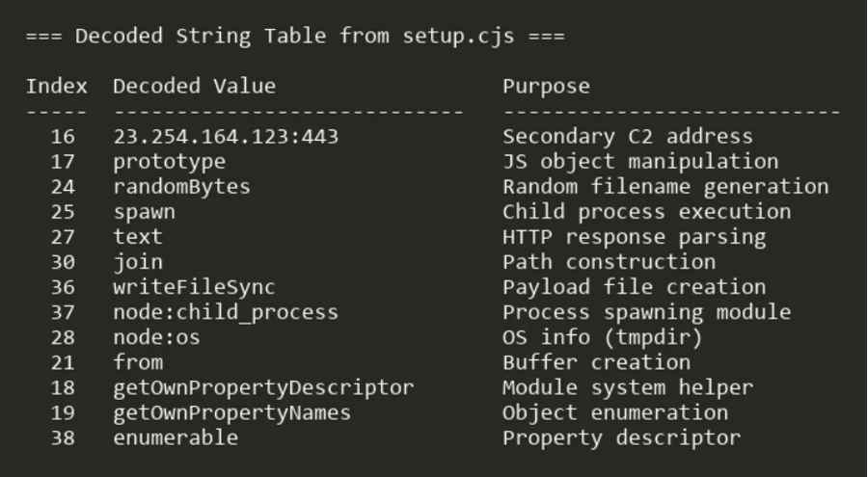868x477 pixels.
Task: Click the Index column header
Action: click(x=57, y=86)
